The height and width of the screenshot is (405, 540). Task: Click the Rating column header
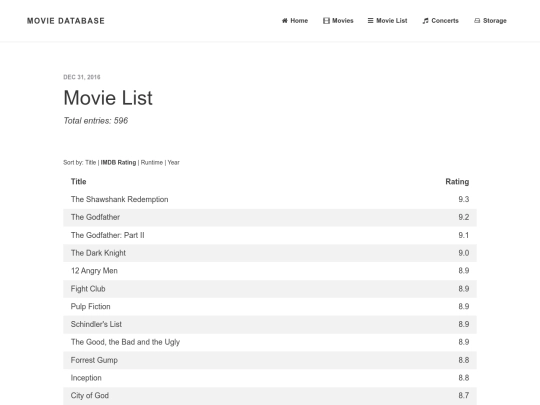coord(457,181)
